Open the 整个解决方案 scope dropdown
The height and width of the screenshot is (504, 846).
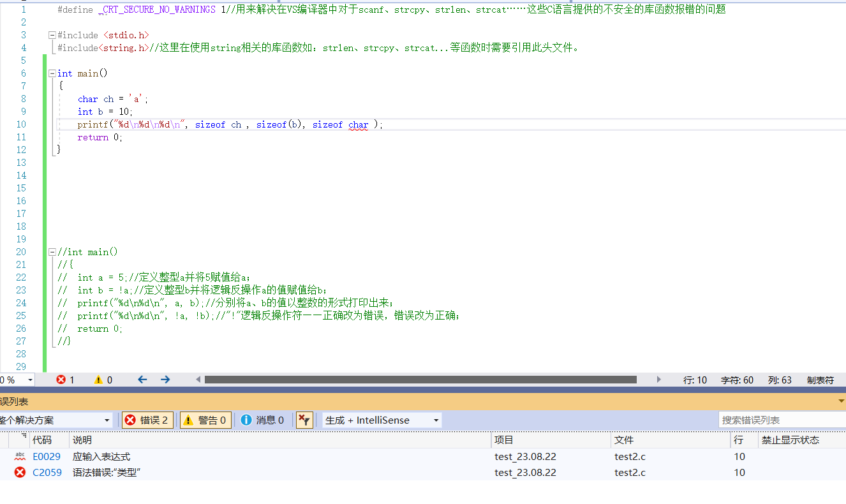56,420
